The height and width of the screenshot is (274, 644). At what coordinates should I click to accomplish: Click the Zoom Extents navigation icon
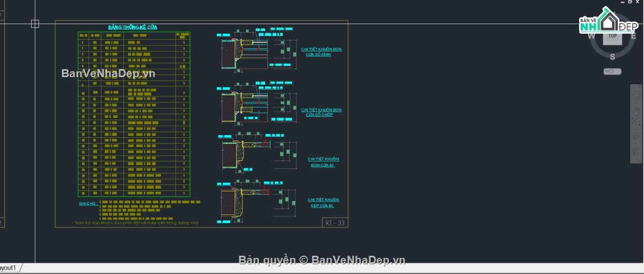tap(636, 122)
